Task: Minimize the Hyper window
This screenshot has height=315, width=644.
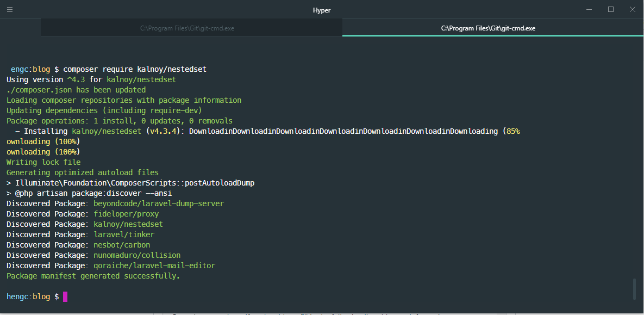Action: pyautogui.click(x=589, y=9)
